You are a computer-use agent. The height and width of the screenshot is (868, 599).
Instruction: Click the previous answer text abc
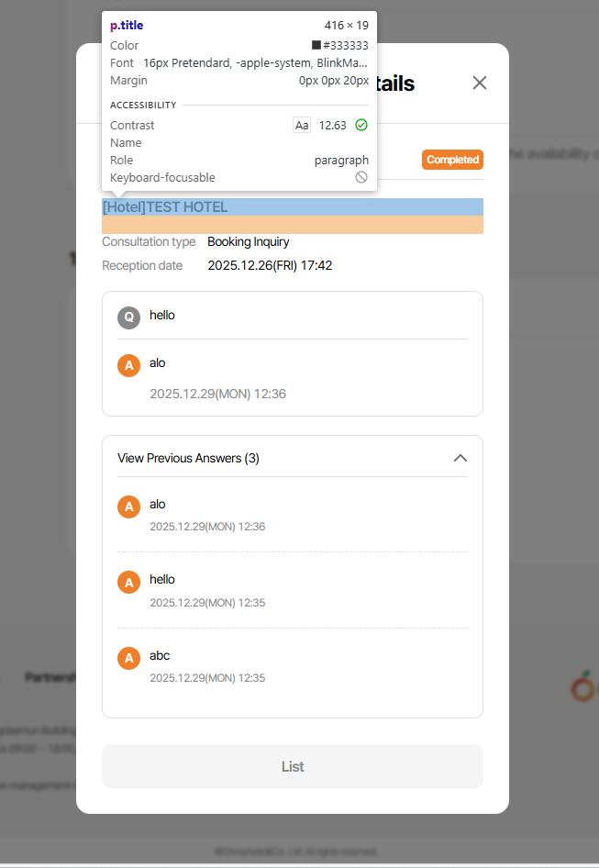click(x=160, y=655)
